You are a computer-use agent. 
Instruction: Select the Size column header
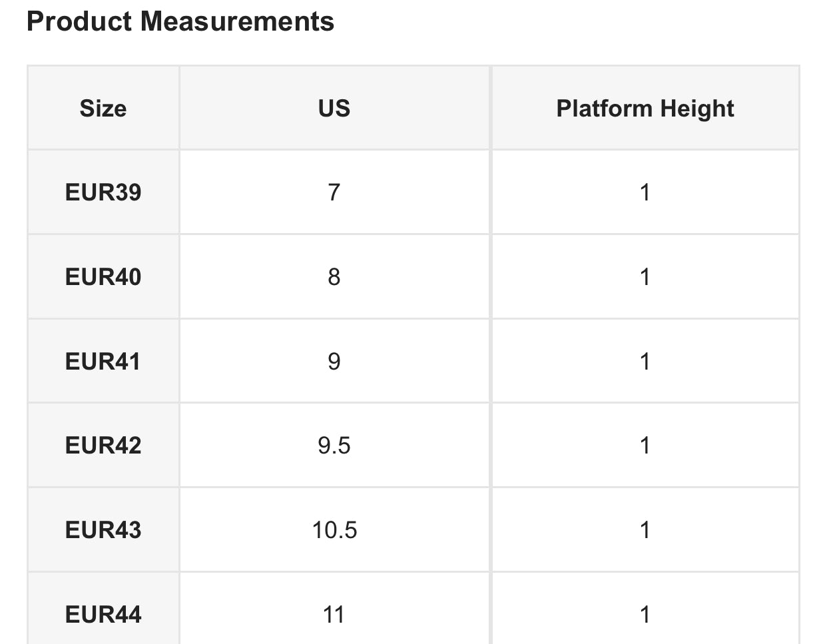click(103, 109)
